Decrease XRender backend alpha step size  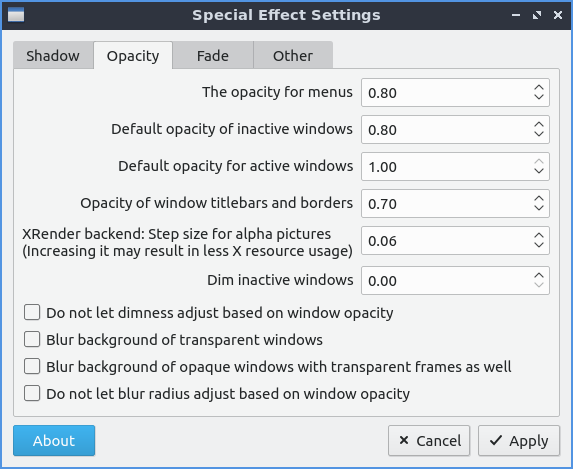[539, 245]
